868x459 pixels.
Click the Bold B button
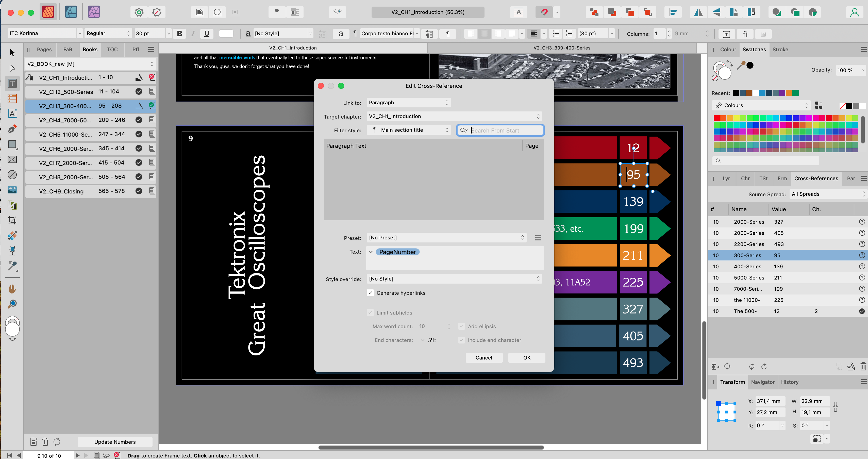[x=180, y=33]
